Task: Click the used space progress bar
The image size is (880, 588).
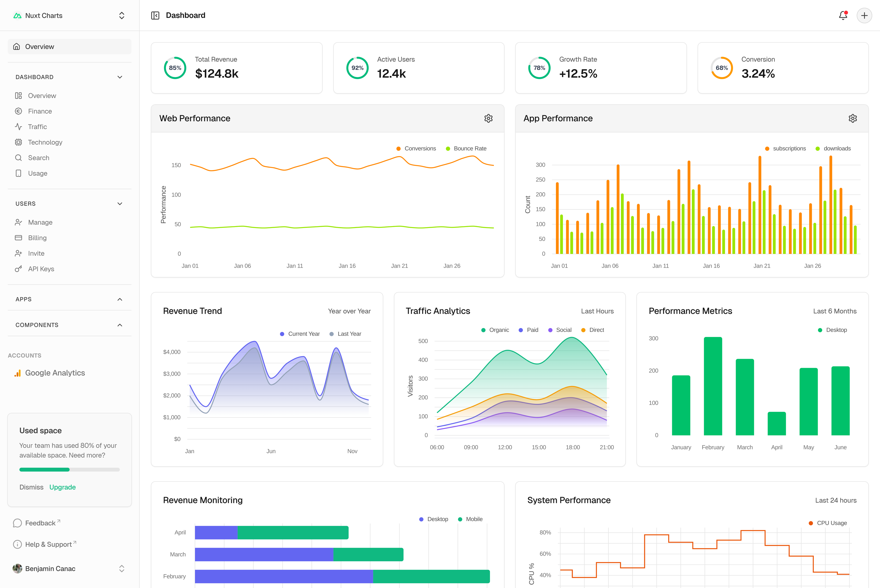Action: tap(69, 469)
